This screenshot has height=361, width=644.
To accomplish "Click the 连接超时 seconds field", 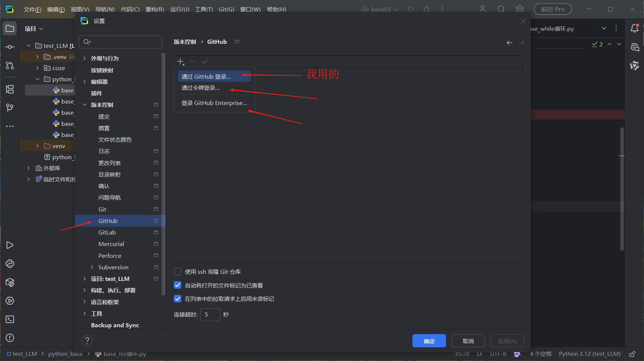I will pos(210,314).
